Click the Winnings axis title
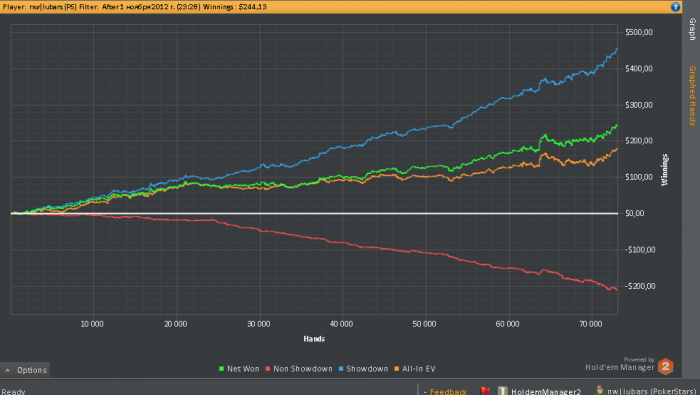This screenshot has height=395, width=700. pyautogui.click(x=665, y=170)
